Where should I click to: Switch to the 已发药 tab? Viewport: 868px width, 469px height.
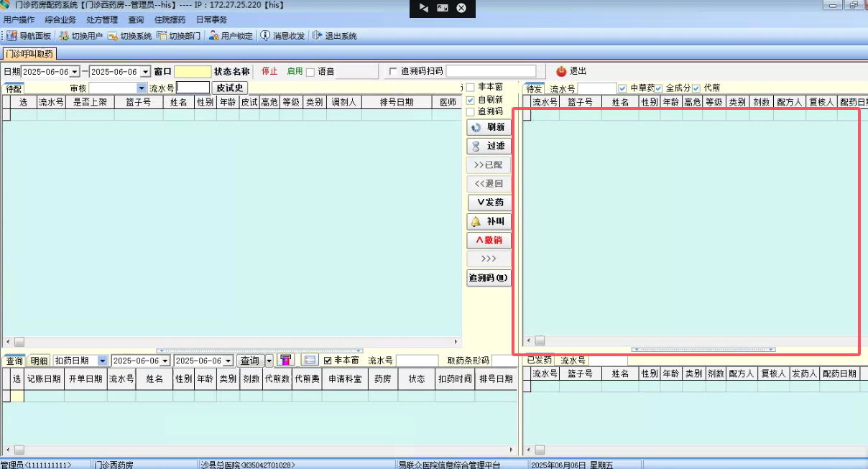(540, 361)
